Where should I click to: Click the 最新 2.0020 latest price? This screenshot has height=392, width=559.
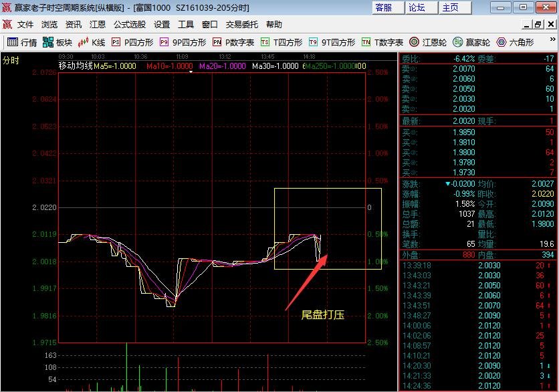pyautogui.click(x=464, y=121)
